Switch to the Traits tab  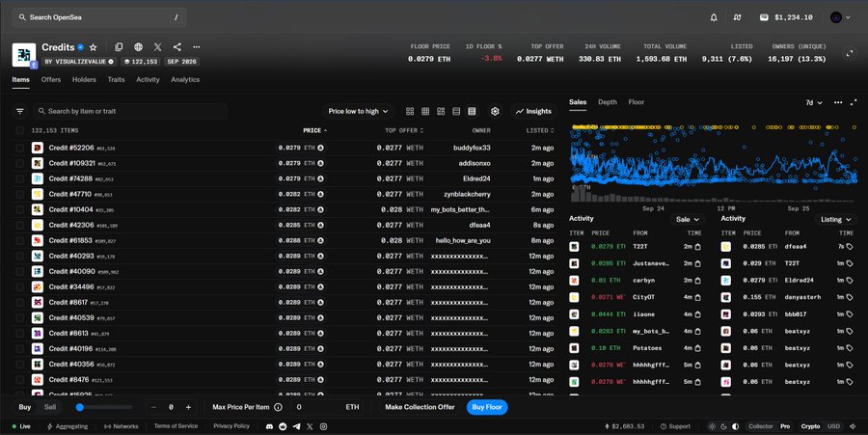point(117,80)
